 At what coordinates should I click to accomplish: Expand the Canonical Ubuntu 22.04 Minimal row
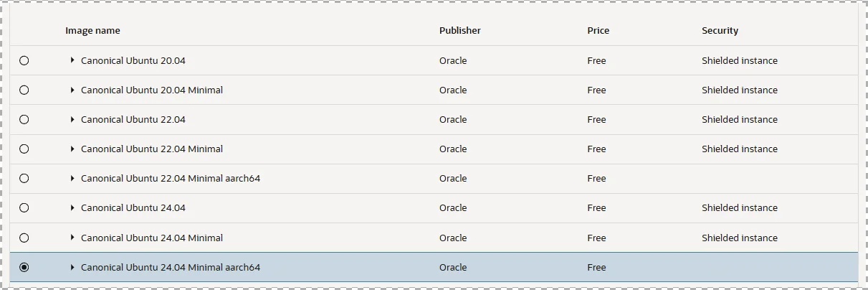(72, 149)
